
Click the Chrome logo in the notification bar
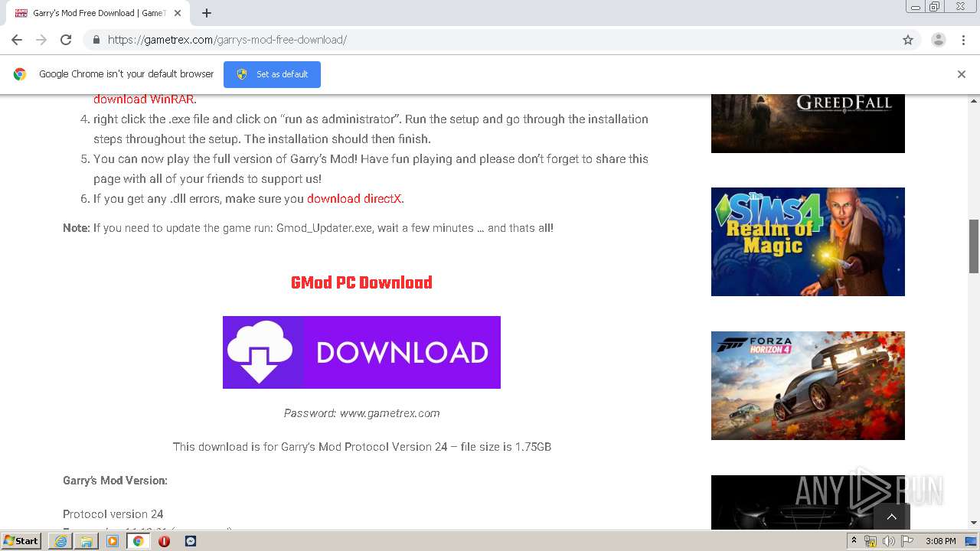point(20,74)
